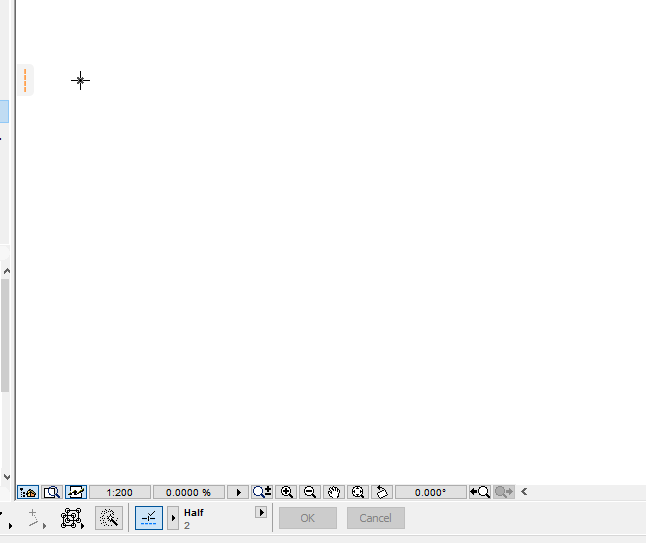This screenshot has height=543, width=646.
Task: Click the OK button
Action: (308, 518)
